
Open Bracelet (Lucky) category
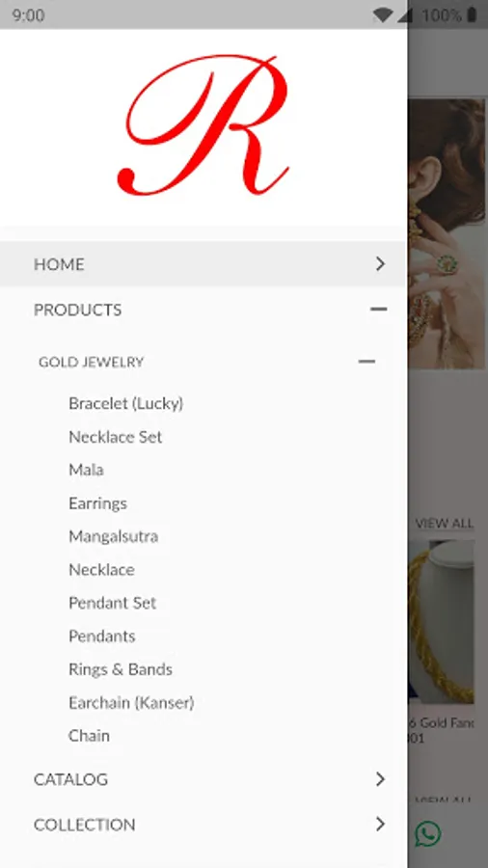(x=125, y=403)
